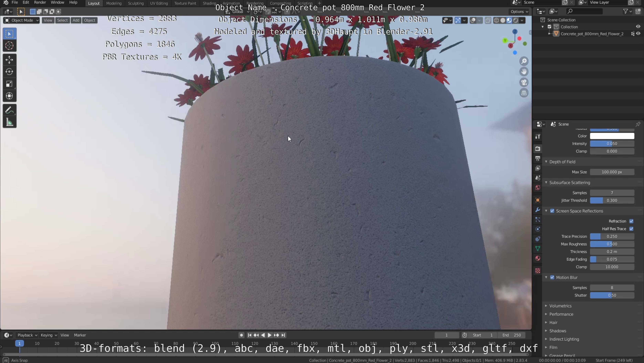This screenshot has height=363, width=644.
Task: Open the Object properties tab
Action: tap(538, 200)
